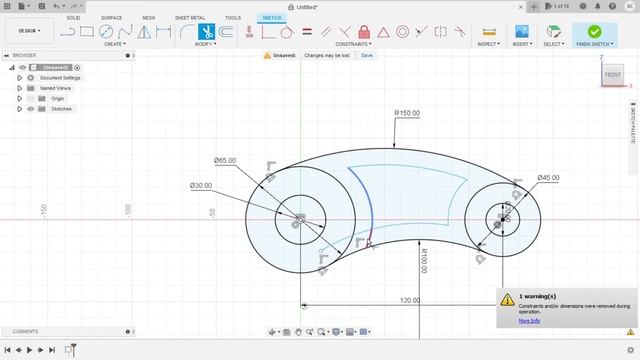Open the MODIFY dropdown menu
This screenshot has width=640, height=360.
pyautogui.click(x=205, y=44)
